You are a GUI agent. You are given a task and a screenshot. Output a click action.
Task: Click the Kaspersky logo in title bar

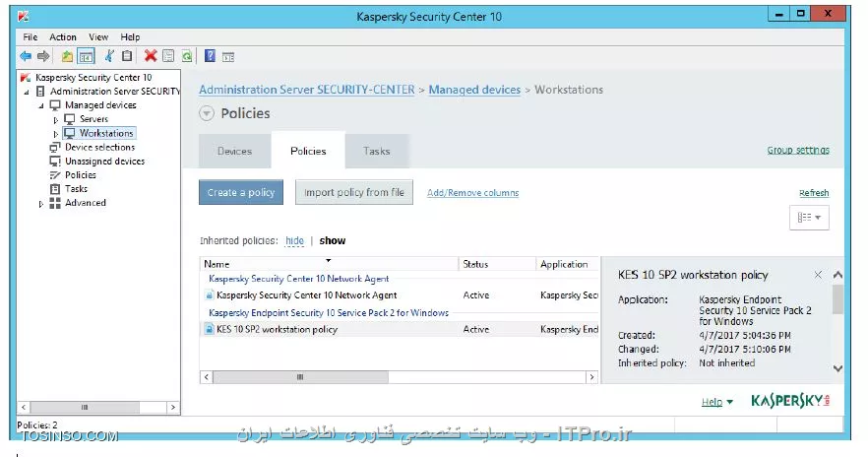pos(24,16)
